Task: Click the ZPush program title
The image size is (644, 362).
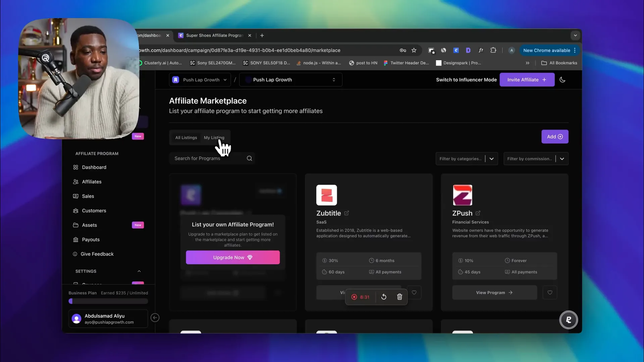Action: click(462, 213)
